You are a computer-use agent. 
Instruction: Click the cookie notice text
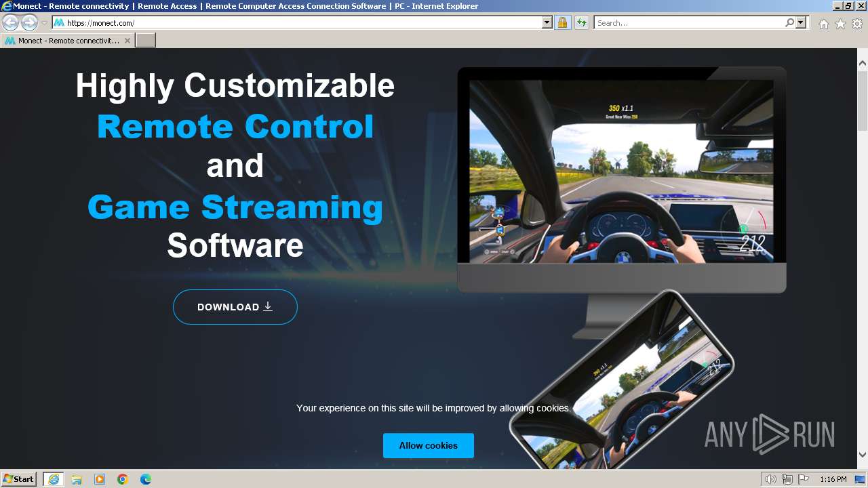coord(434,408)
